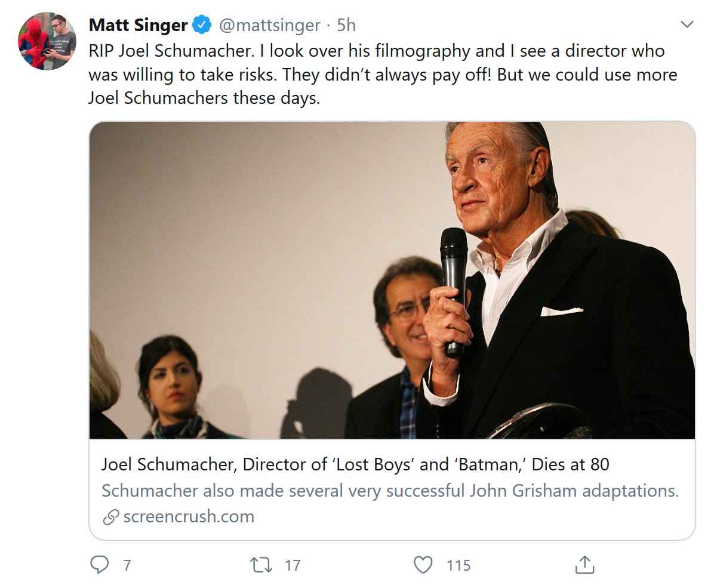Click the 5h timestamp
Image resolution: width=714 pixels, height=588 pixels.
[346, 25]
